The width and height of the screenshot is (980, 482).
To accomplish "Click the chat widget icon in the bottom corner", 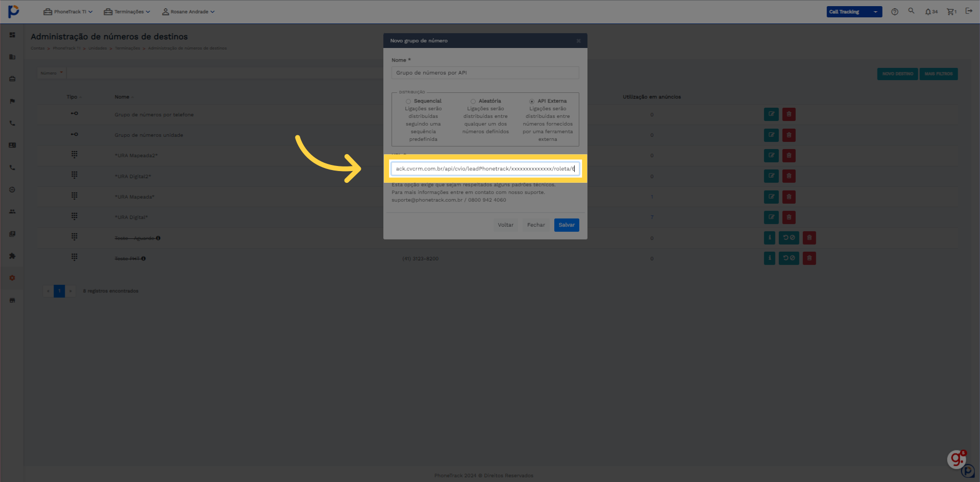I will [x=957, y=459].
